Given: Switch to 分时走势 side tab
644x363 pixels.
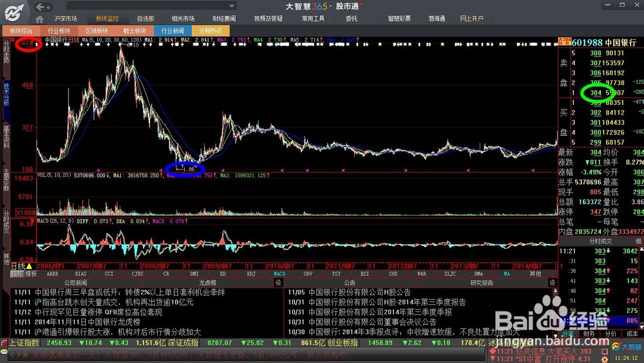Looking at the screenshot, I should (x=6, y=51).
